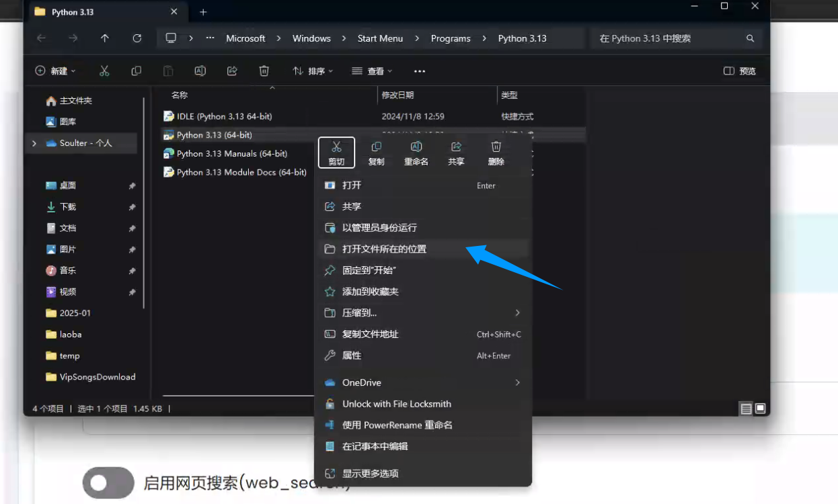Open 主文件夹 in navigation pane
The height and width of the screenshot is (504, 838).
[75, 101]
